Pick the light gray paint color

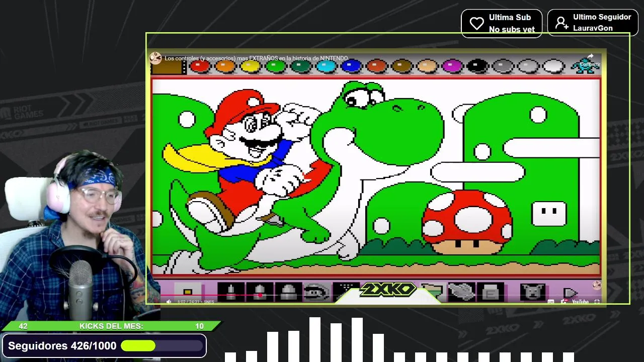point(528,66)
